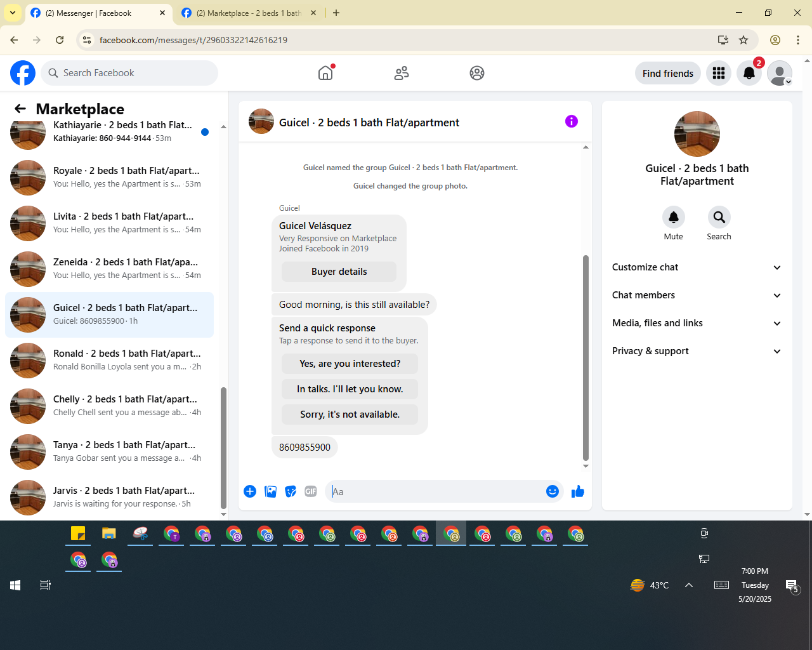The width and height of the screenshot is (812, 650).
Task: Expand Media, files and links section
Action: (x=697, y=323)
